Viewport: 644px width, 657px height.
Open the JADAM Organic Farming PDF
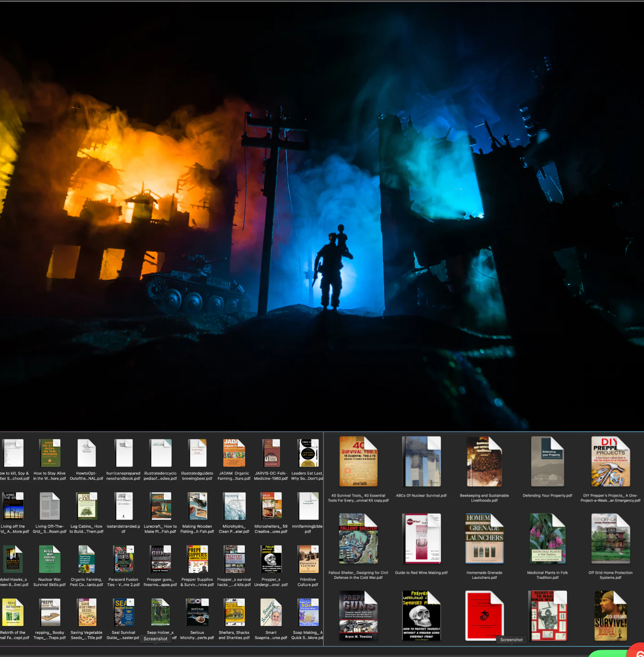234,453
